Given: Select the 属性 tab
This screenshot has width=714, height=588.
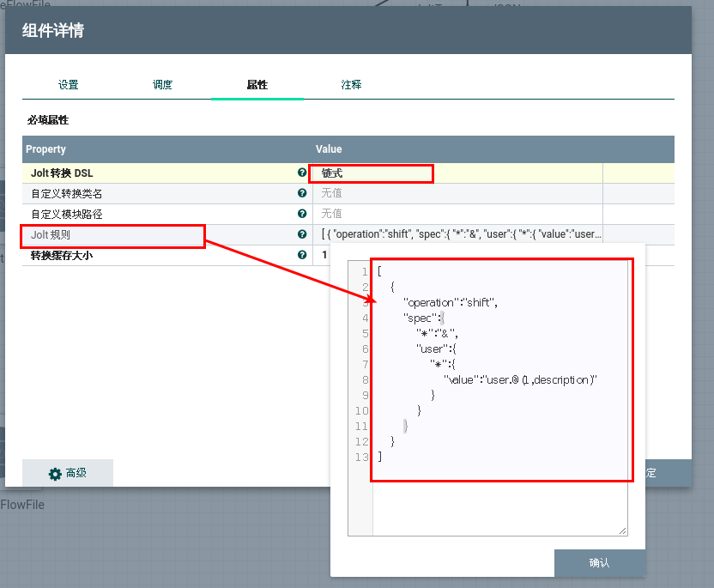Looking at the screenshot, I should pos(257,85).
